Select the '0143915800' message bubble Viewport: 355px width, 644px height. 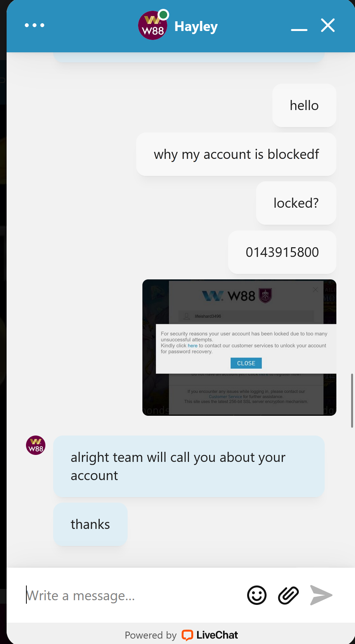(x=282, y=252)
